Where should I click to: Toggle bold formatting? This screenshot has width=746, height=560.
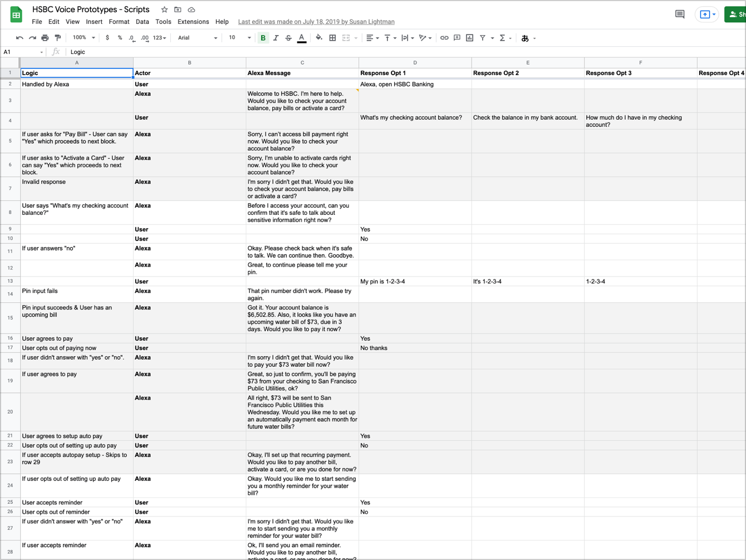(x=263, y=38)
